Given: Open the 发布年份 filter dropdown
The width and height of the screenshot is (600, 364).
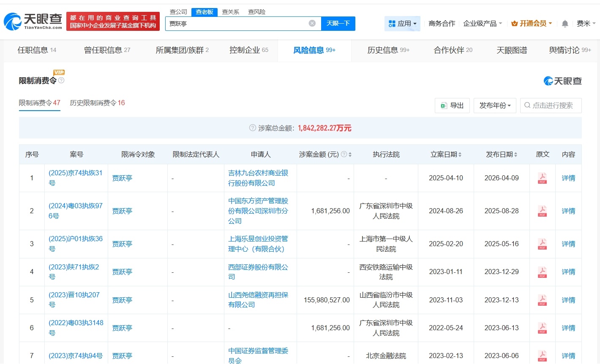Looking at the screenshot, I should pyautogui.click(x=495, y=106).
